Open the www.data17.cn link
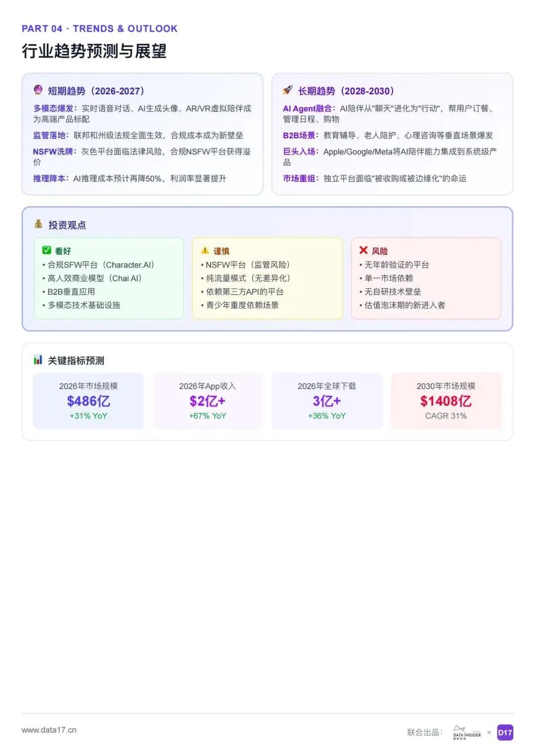This screenshot has height=756, width=534. 49,730
